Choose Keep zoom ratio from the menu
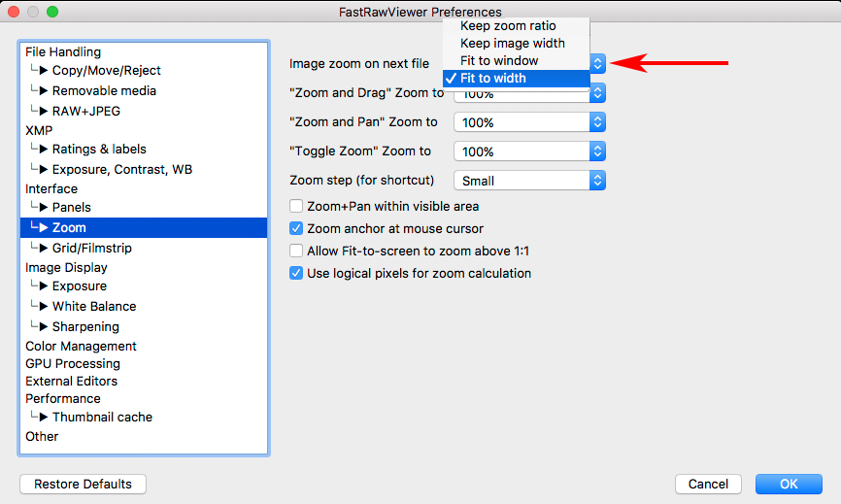The image size is (841, 504). (x=508, y=25)
